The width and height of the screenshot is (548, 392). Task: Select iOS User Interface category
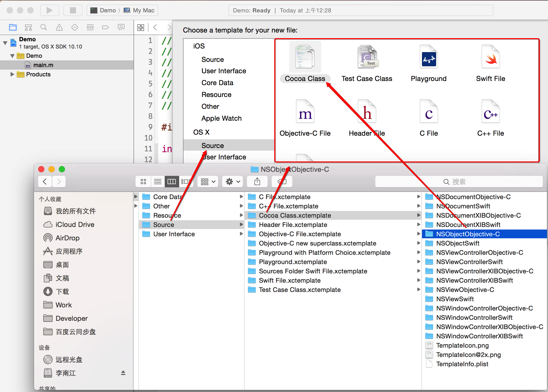(224, 71)
